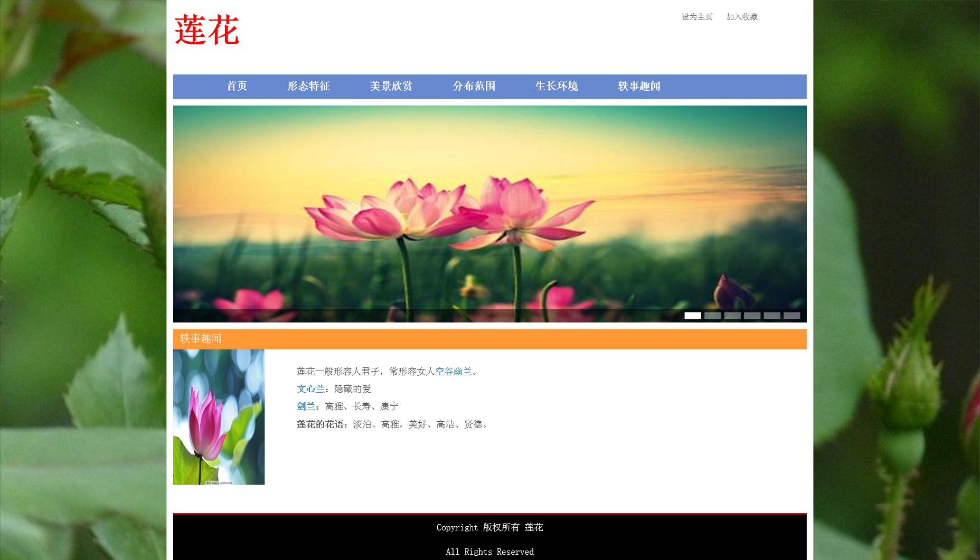
Task: Jump to the fourth carousel slide indicator
Action: tap(752, 316)
